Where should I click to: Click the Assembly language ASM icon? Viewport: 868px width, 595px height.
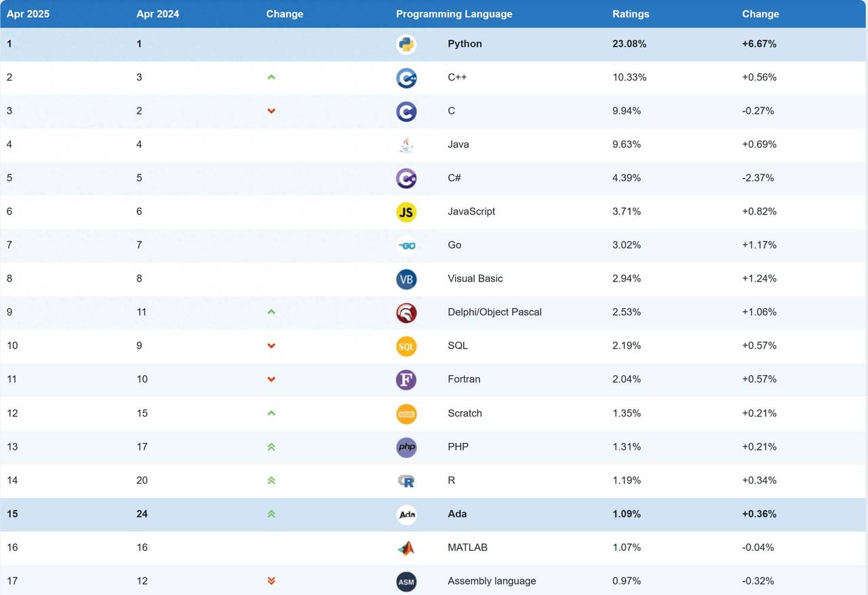(x=406, y=581)
